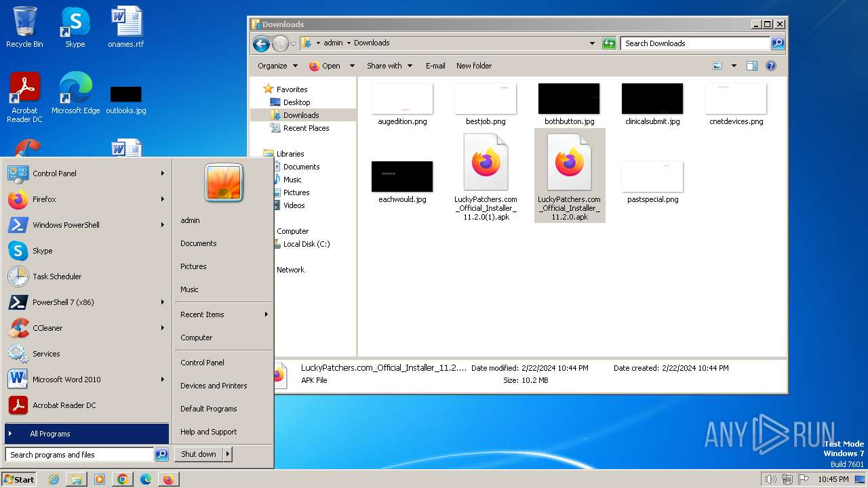
Task: Click the volume icon in the system tray
Action: click(770, 479)
